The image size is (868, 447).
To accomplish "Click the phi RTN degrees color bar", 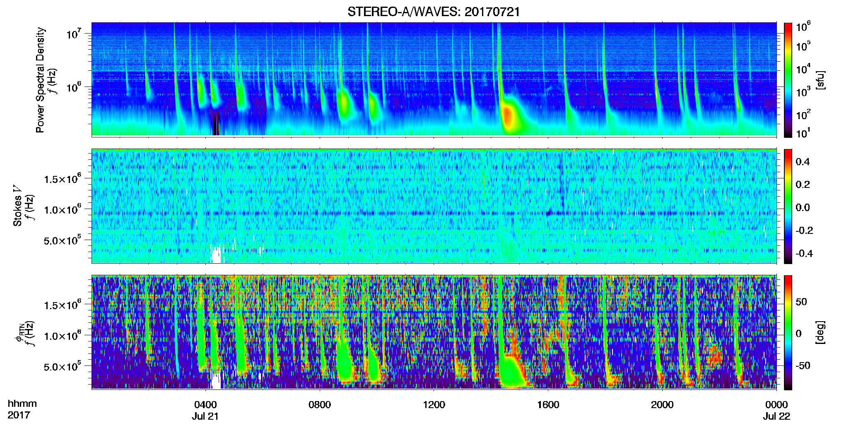I will tap(788, 332).
